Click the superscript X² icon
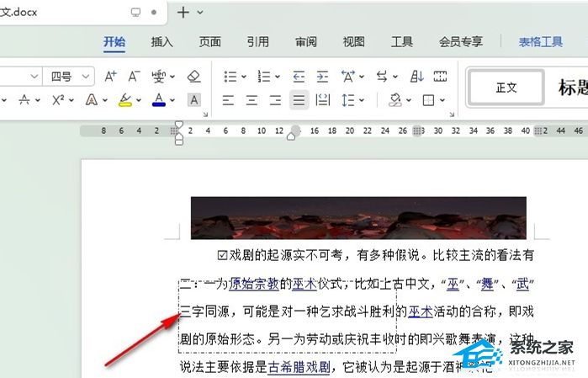 (58, 100)
